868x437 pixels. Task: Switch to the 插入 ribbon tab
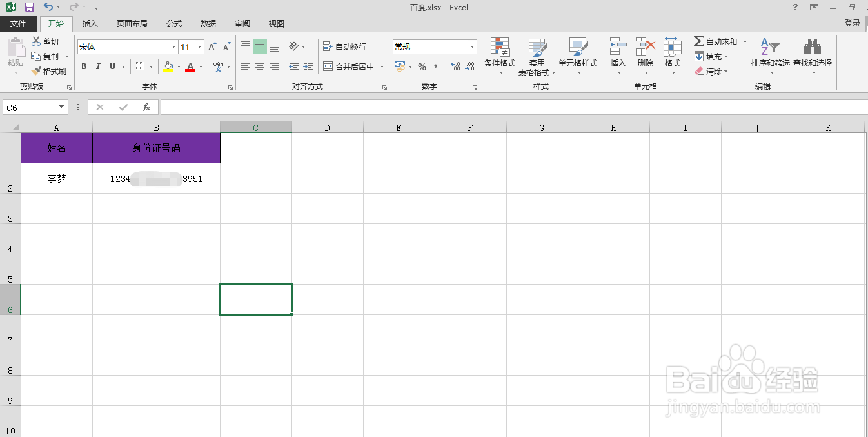[x=90, y=23]
